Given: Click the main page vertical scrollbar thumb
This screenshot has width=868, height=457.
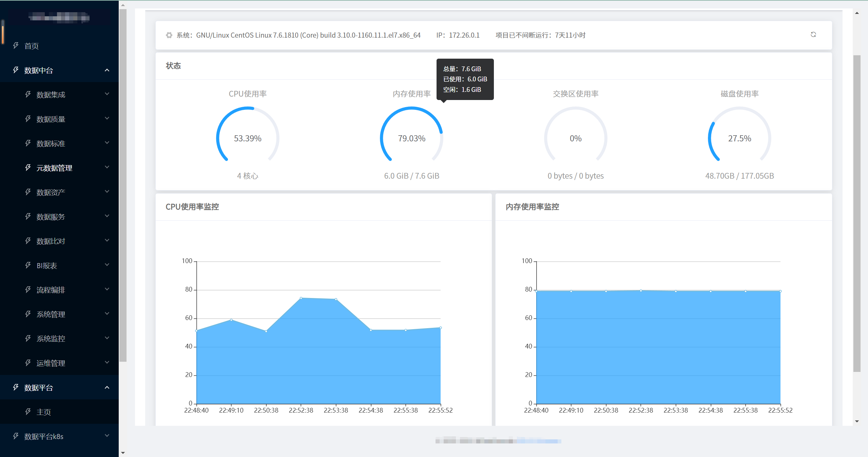Looking at the screenshot, I should (857, 214).
